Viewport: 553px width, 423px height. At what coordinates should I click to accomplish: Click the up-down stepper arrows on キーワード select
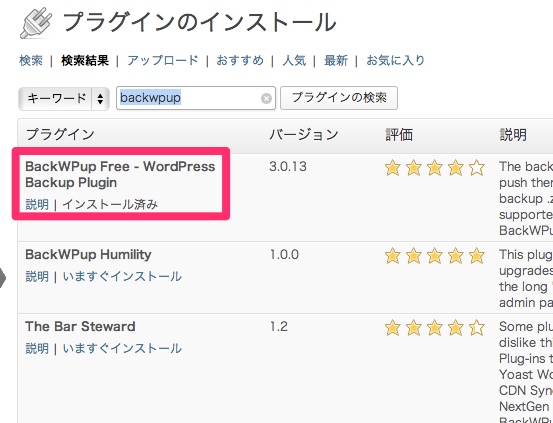click(x=101, y=98)
